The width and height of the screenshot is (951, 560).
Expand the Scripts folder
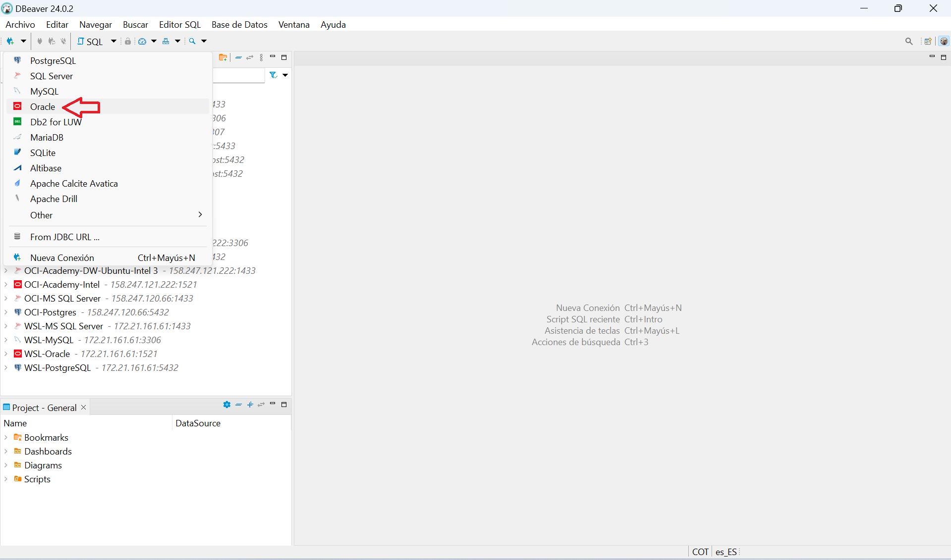coord(6,479)
